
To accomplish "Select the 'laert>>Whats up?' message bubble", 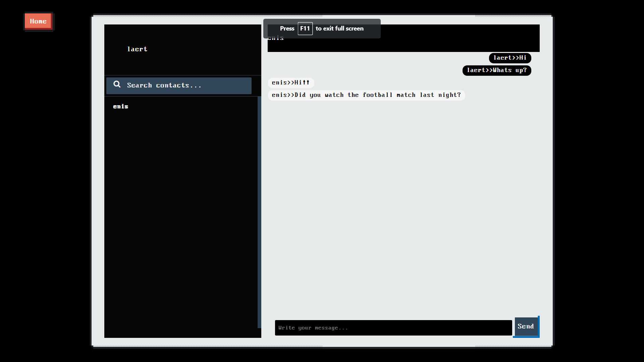I will click(x=496, y=70).
